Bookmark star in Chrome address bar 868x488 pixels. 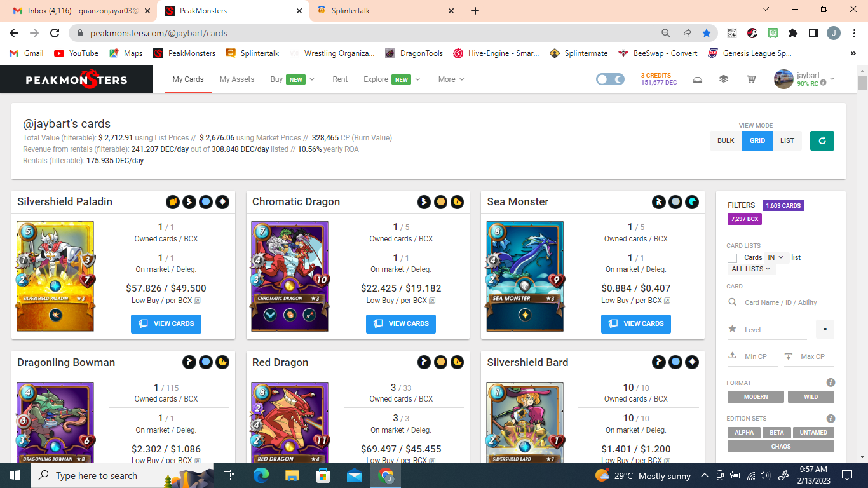707,33
